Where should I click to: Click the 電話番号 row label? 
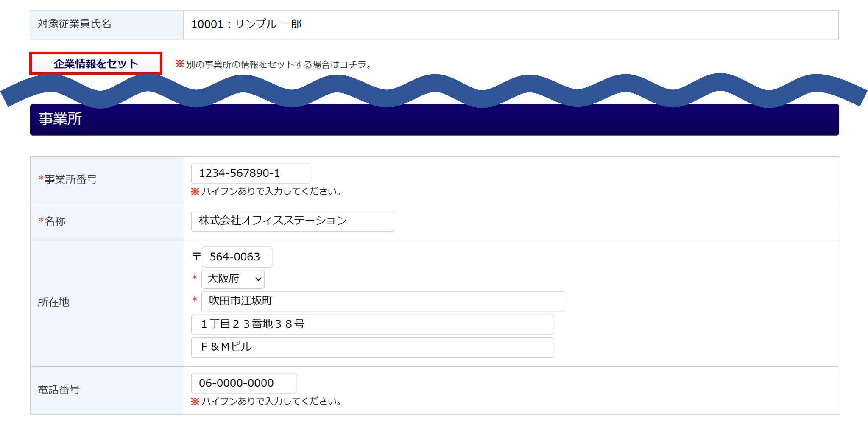59,390
